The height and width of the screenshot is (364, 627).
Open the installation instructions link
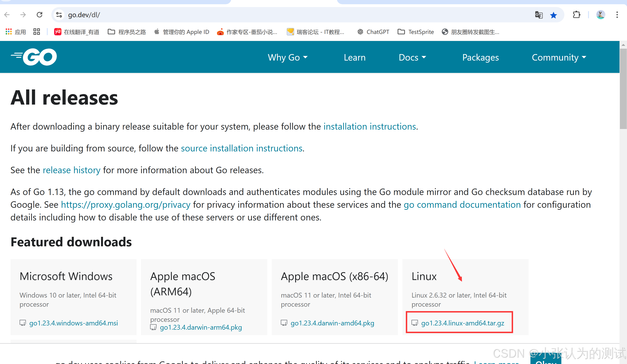[x=369, y=127]
